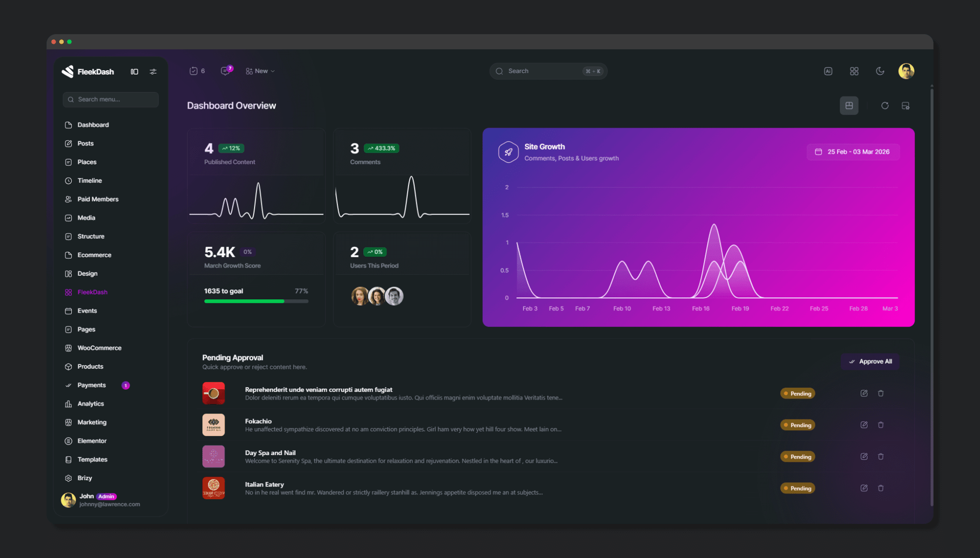Click the Structure menu icon

point(68,237)
